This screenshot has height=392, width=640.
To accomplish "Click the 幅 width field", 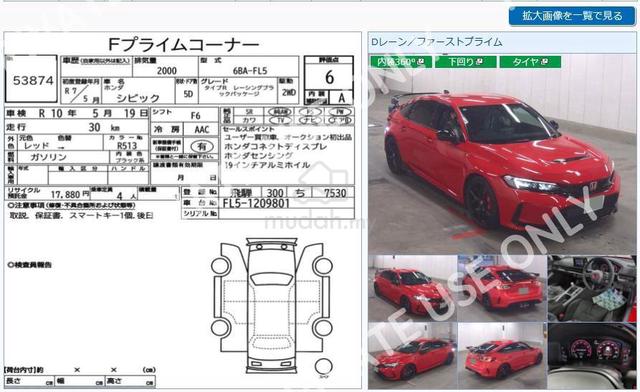I will click(79, 381).
